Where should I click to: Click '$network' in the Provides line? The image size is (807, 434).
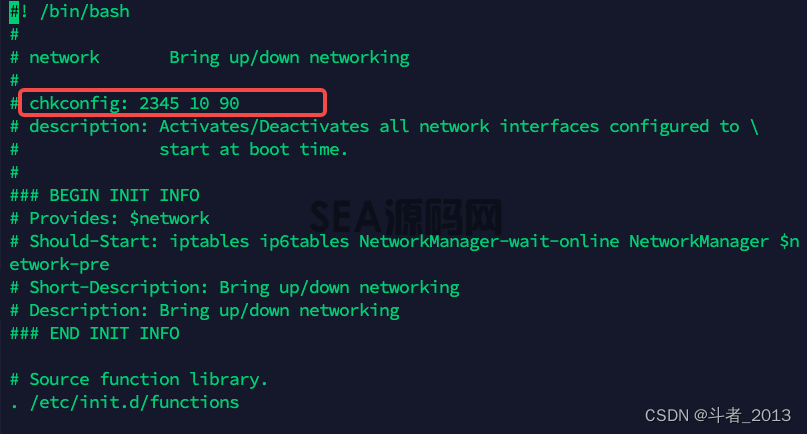point(169,218)
